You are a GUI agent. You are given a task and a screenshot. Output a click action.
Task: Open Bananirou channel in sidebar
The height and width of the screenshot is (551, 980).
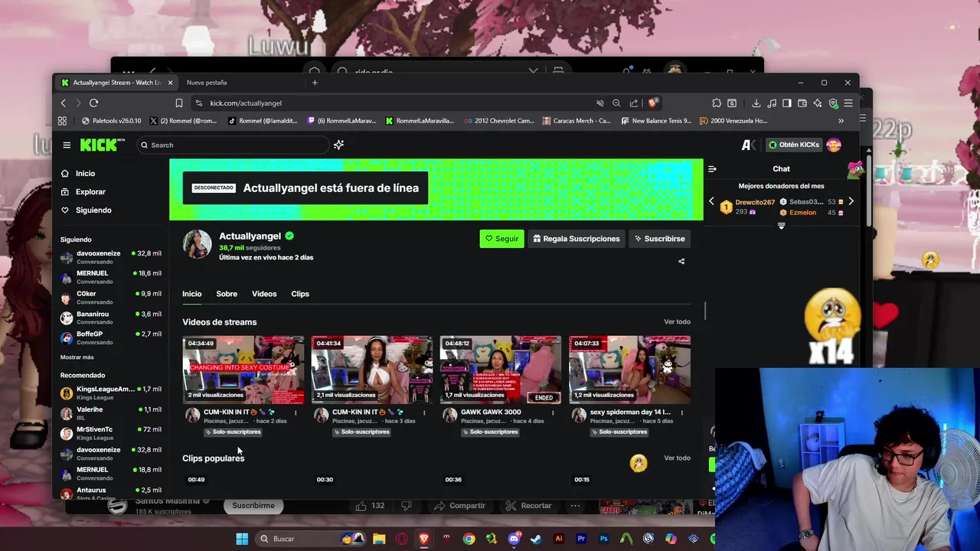tap(111, 318)
